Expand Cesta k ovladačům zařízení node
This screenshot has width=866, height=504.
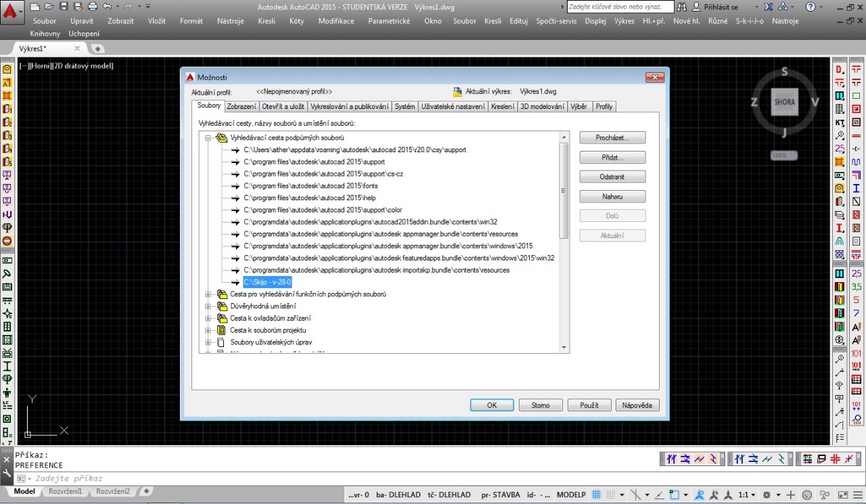click(208, 318)
